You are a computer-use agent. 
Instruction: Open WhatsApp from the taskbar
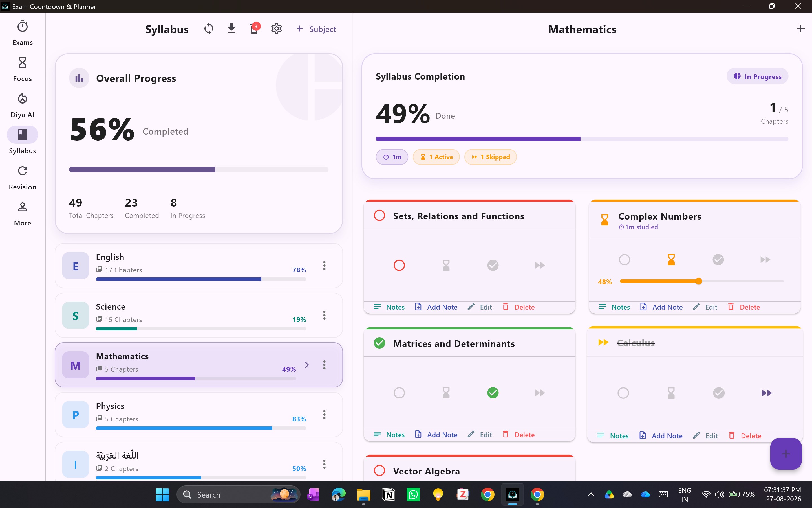pyautogui.click(x=413, y=494)
